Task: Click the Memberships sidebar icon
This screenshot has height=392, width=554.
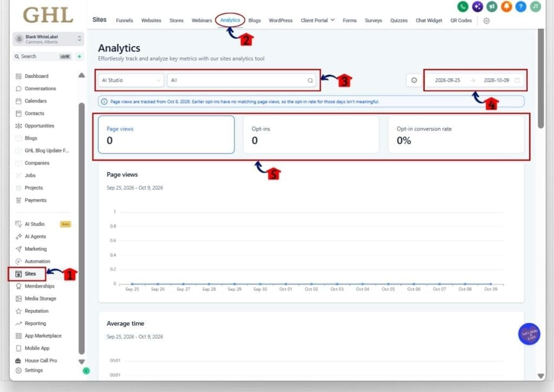Action: point(19,287)
